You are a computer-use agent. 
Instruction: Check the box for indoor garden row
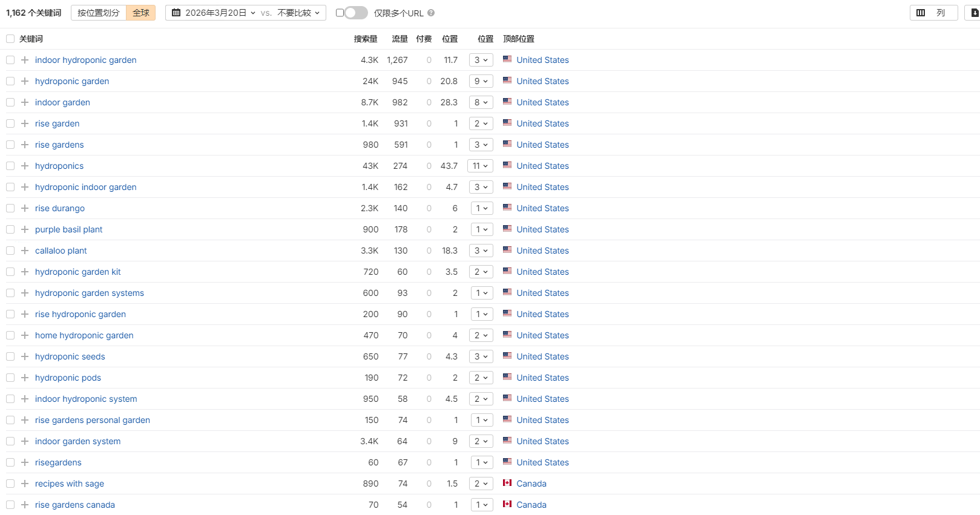tap(10, 102)
